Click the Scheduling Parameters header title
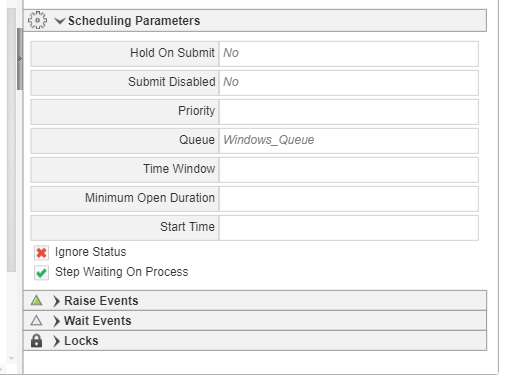This screenshot has height=380, width=505. 134,21
